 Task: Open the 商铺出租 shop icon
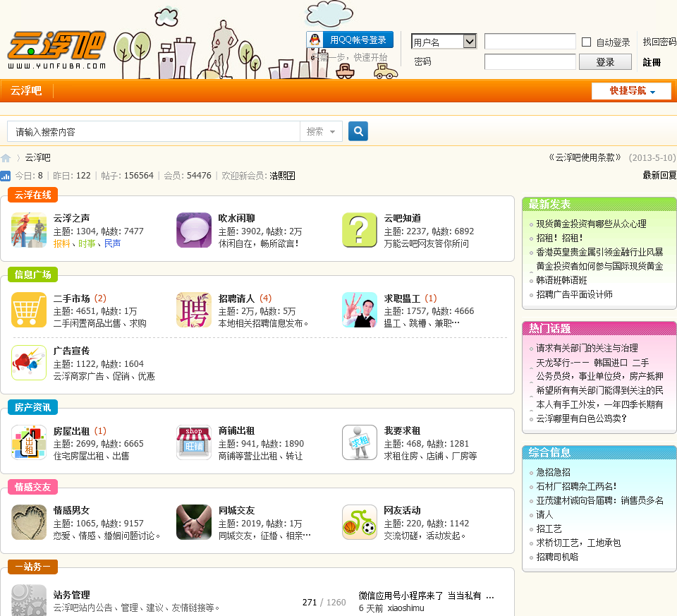click(194, 442)
